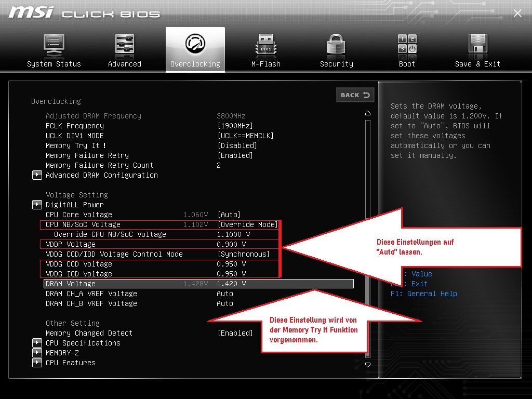Screen dimensions: 532x399
Task: Click the scrollbar down arrow
Action: click(368, 365)
